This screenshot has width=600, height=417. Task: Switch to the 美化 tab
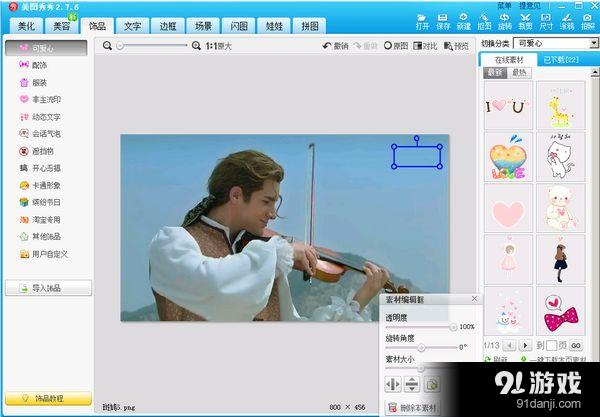[x=26, y=26]
